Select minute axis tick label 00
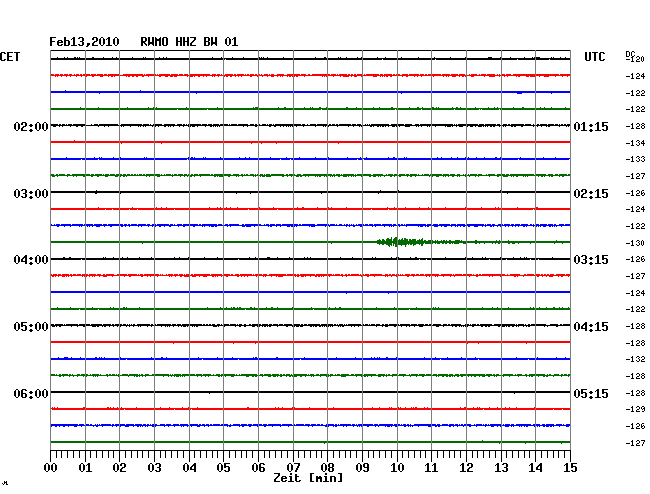The height and width of the screenshot is (494, 650). (51, 467)
